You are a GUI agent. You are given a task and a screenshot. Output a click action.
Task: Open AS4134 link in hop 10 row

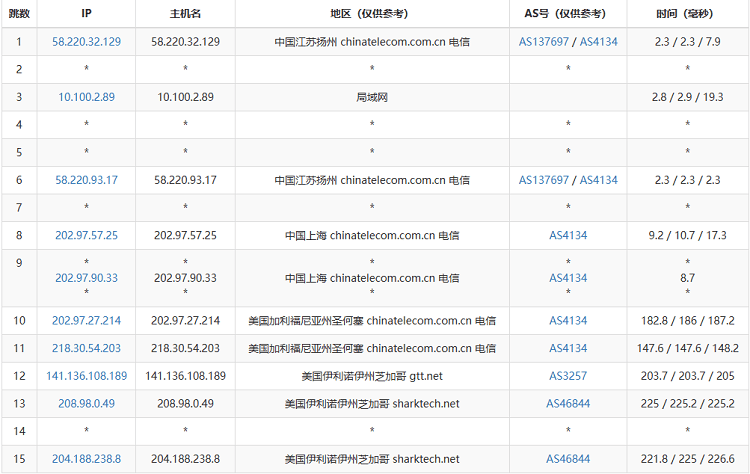pyautogui.click(x=568, y=320)
